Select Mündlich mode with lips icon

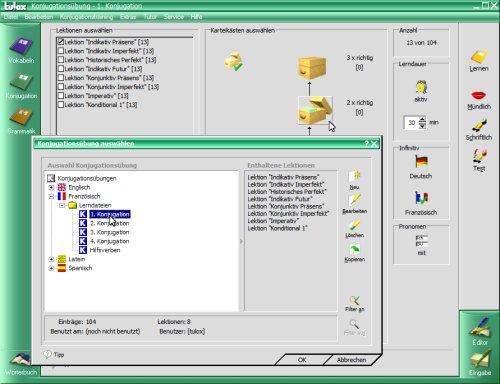pyautogui.click(x=479, y=100)
